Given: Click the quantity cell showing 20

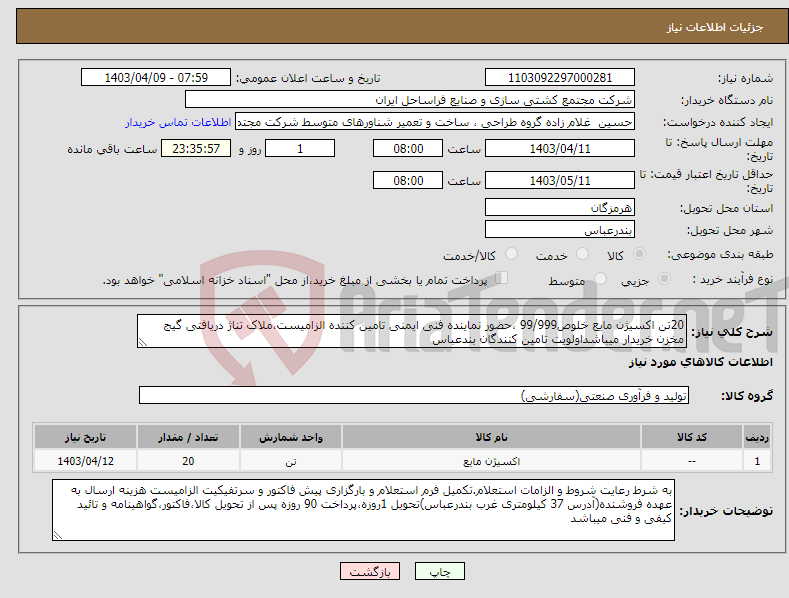Looking at the screenshot, I should pyautogui.click(x=188, y=461).
